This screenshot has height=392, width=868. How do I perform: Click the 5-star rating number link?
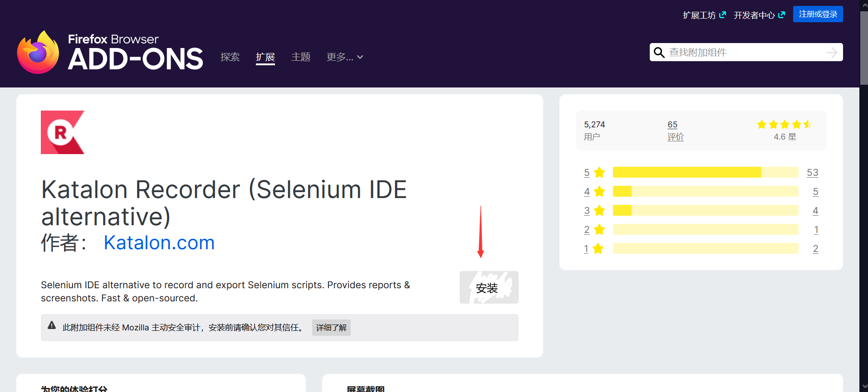click(x=587, y=173)
